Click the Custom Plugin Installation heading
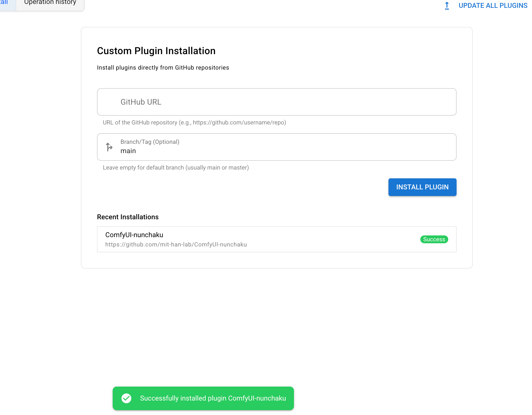 [x=156, y=51]
